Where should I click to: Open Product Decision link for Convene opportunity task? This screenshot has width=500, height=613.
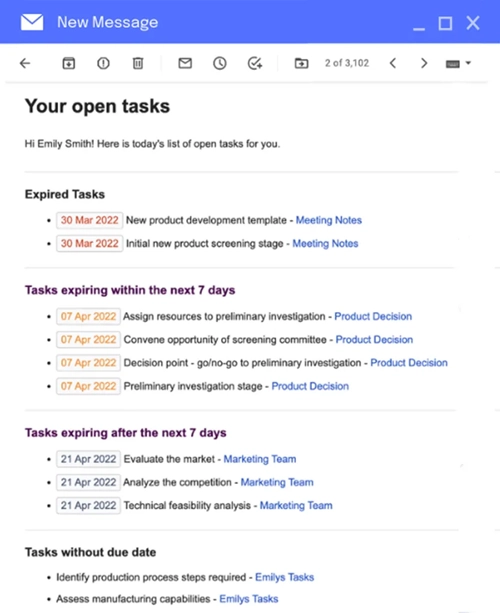pos(374,339)
